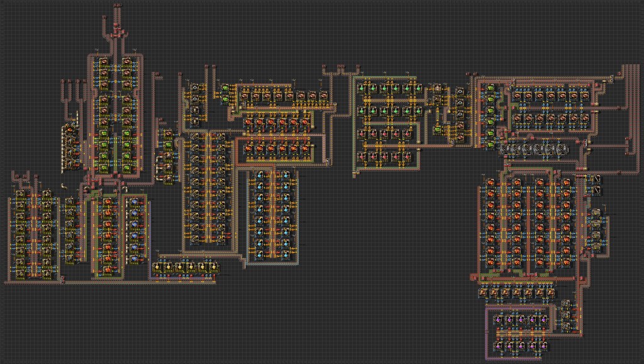This screenshot has height=364, width=644.
Task: Click top-left assembler in tall tower block
Action: 104,62
